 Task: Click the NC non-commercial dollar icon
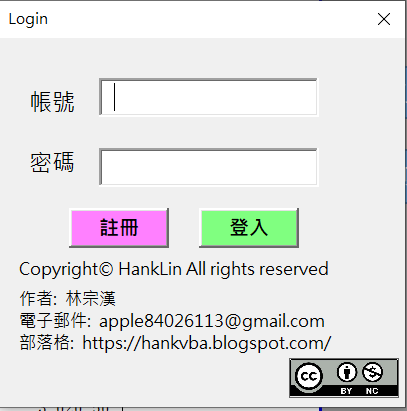372,372
